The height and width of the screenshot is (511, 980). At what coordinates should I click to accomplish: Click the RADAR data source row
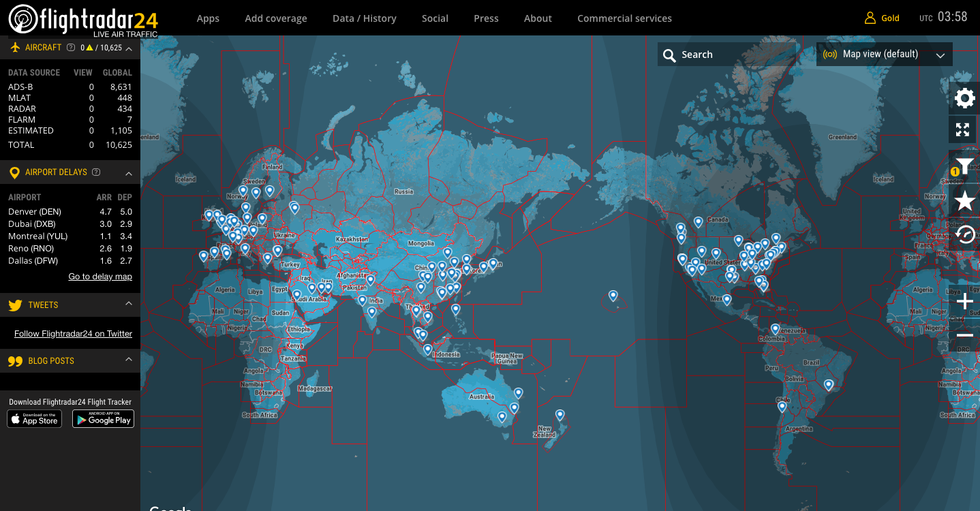(70, 109)
